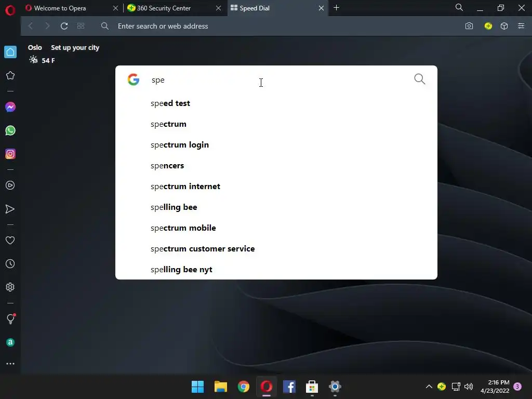Open sidebar setup three-dots menu
The image size is (532, 399).
[10, 364]
